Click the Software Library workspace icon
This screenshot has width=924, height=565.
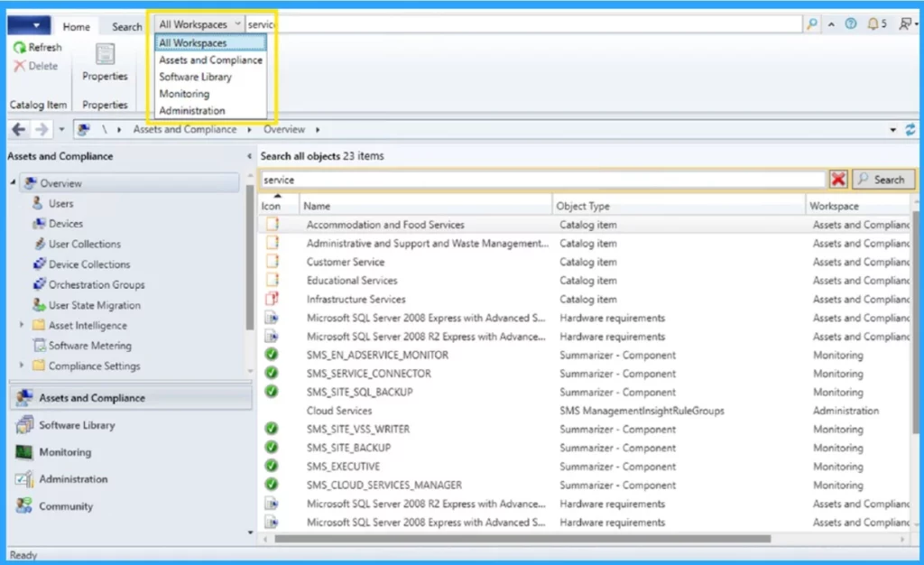(x=24, y=425)
